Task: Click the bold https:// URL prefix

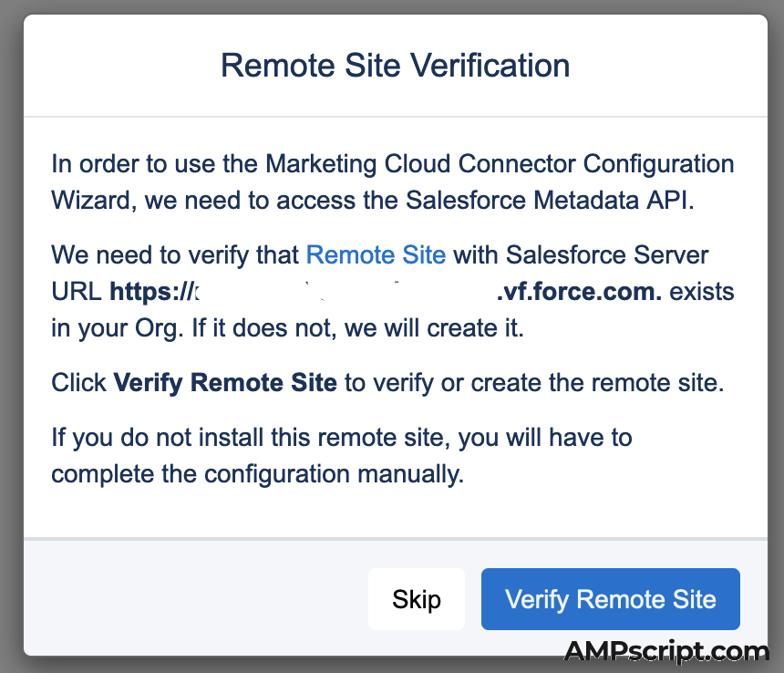Action: coord(151,292)
